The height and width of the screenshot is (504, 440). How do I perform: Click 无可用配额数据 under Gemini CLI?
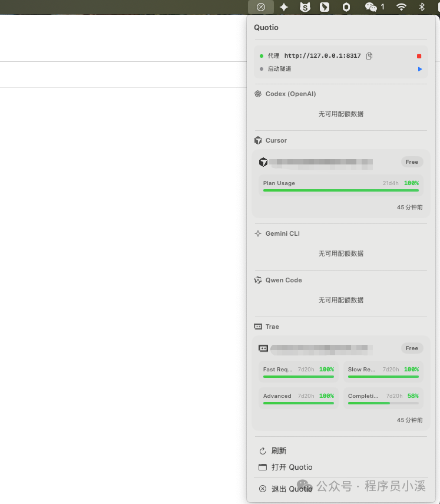(x=341, y=253)
